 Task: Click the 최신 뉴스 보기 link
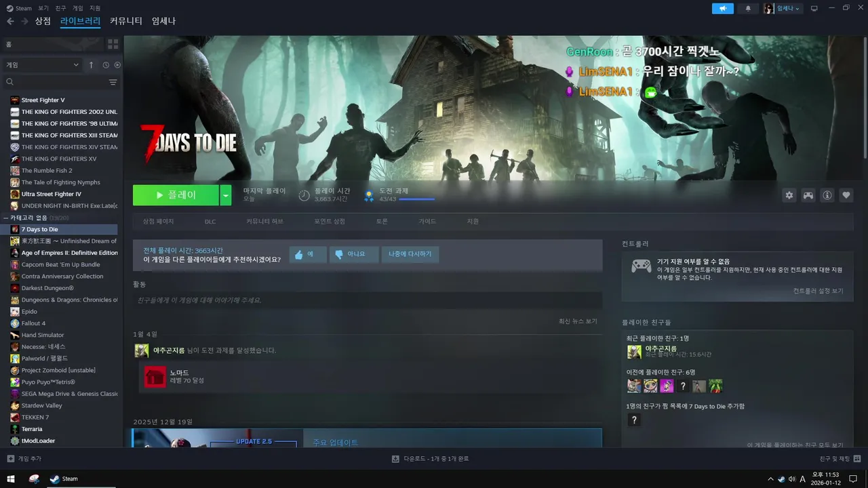click(x=578, y=321)
